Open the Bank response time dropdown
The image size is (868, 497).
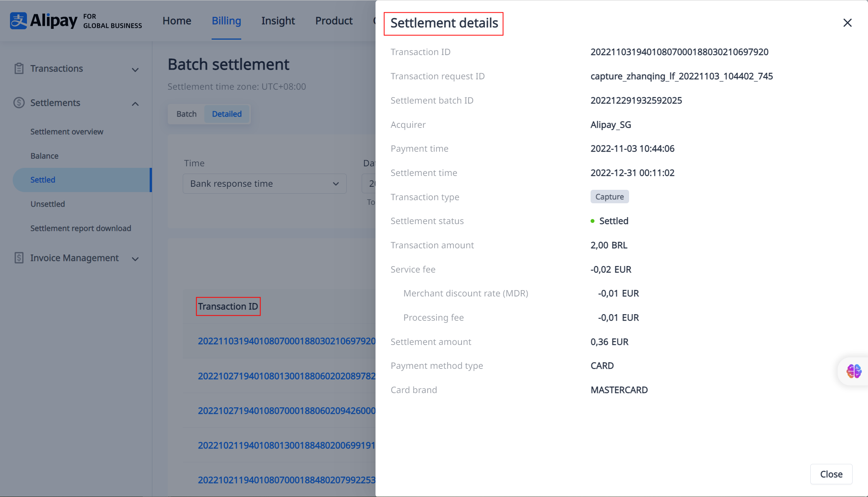point(265,184)
